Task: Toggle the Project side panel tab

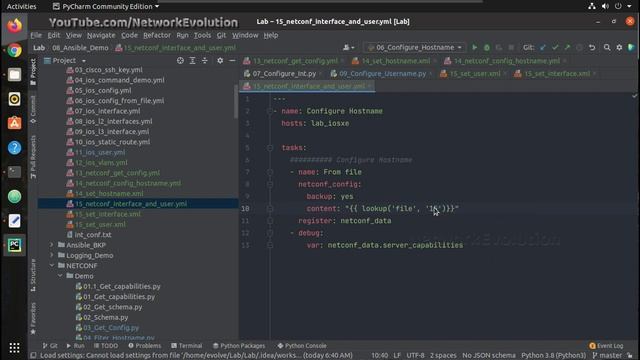Action: (x=33, y=72)
